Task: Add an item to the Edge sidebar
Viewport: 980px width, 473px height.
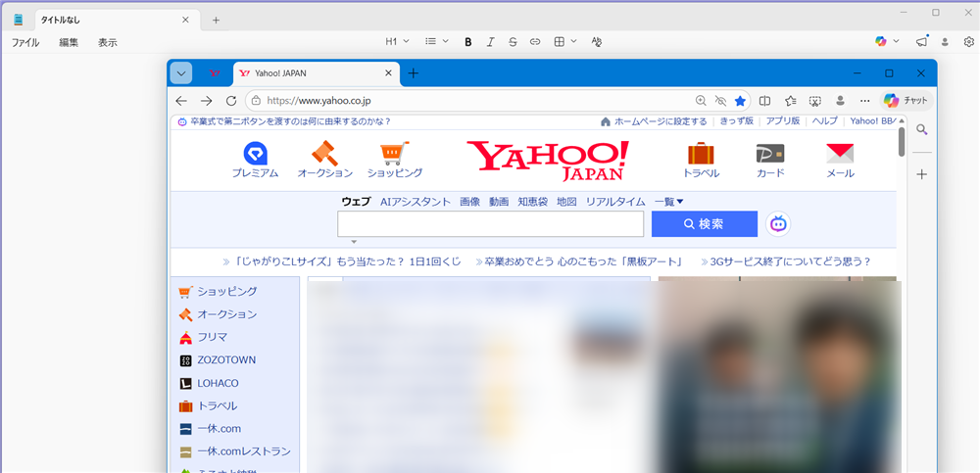Action: [x=922, y=174]
